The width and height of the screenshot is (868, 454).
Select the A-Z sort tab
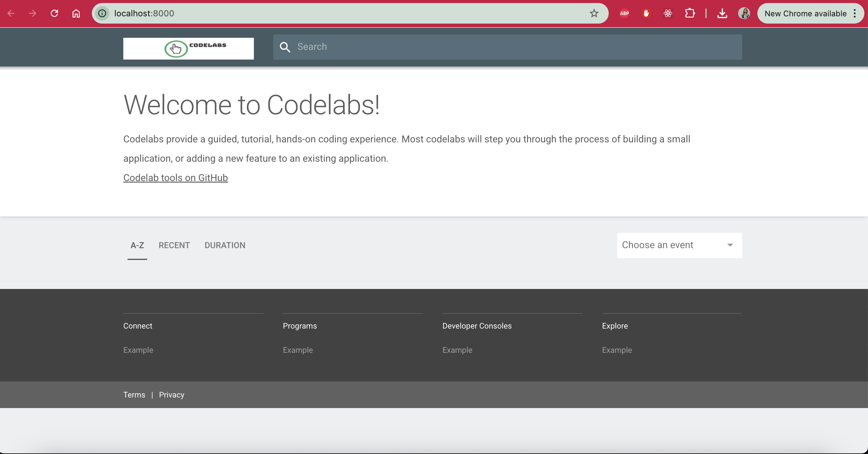tap(137, 245)
